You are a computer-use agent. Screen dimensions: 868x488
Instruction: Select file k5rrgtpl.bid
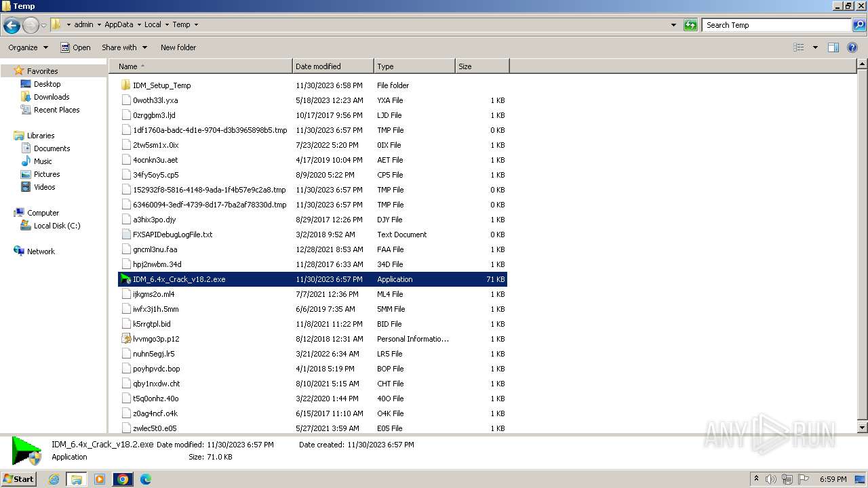152,324
